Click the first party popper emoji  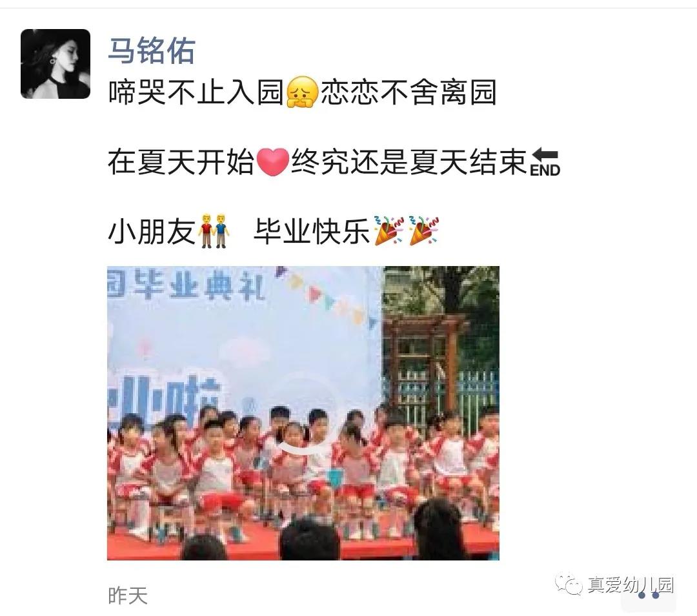coord(389,231)
